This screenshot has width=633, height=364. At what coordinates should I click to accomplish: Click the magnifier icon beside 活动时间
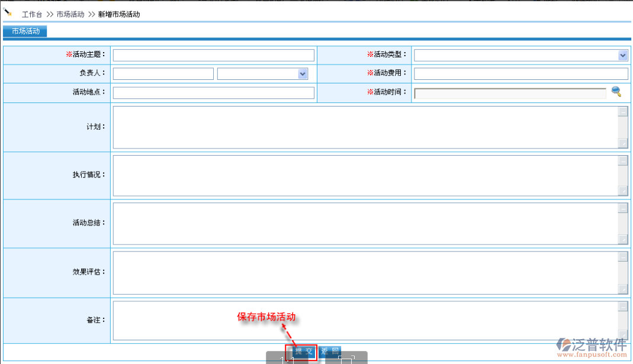[616, 92]
